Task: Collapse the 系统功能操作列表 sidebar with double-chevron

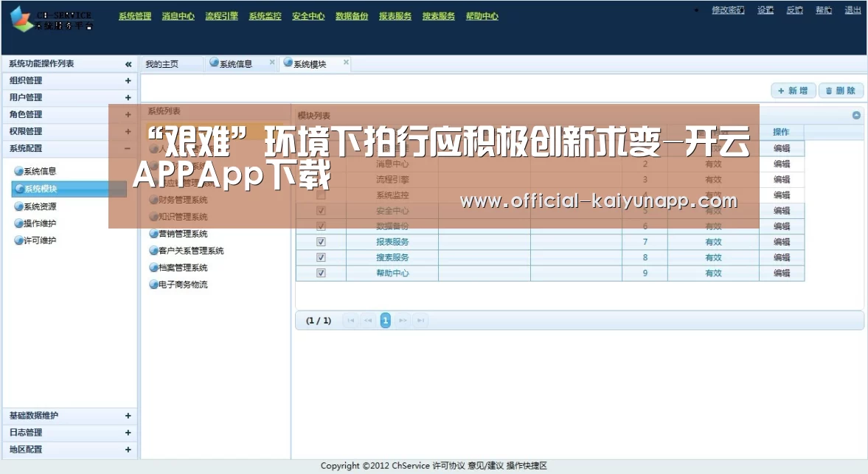Action: [128, 64]
